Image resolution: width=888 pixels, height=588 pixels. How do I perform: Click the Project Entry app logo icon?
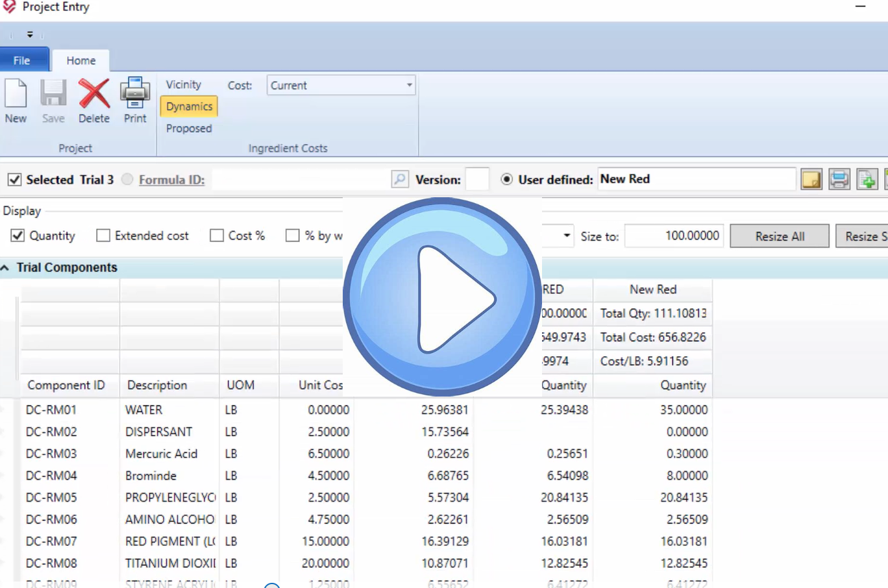tap(9, 7)
